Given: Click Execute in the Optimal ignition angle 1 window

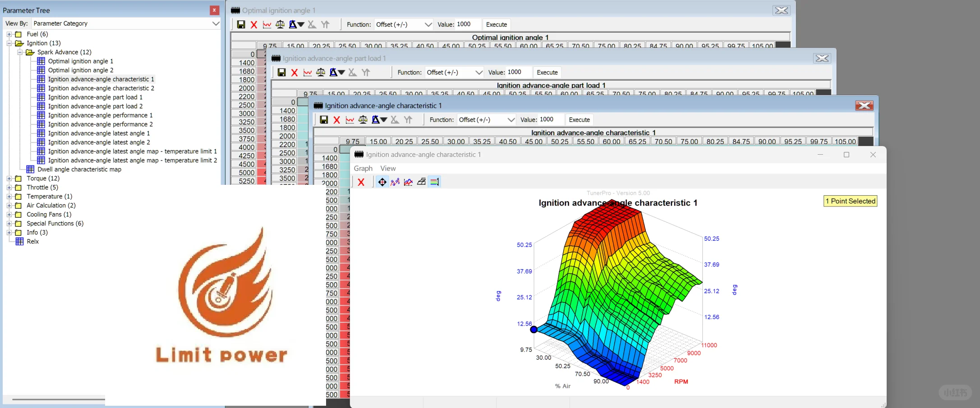Looking at the screenshot, I should (x=497, y=24).
